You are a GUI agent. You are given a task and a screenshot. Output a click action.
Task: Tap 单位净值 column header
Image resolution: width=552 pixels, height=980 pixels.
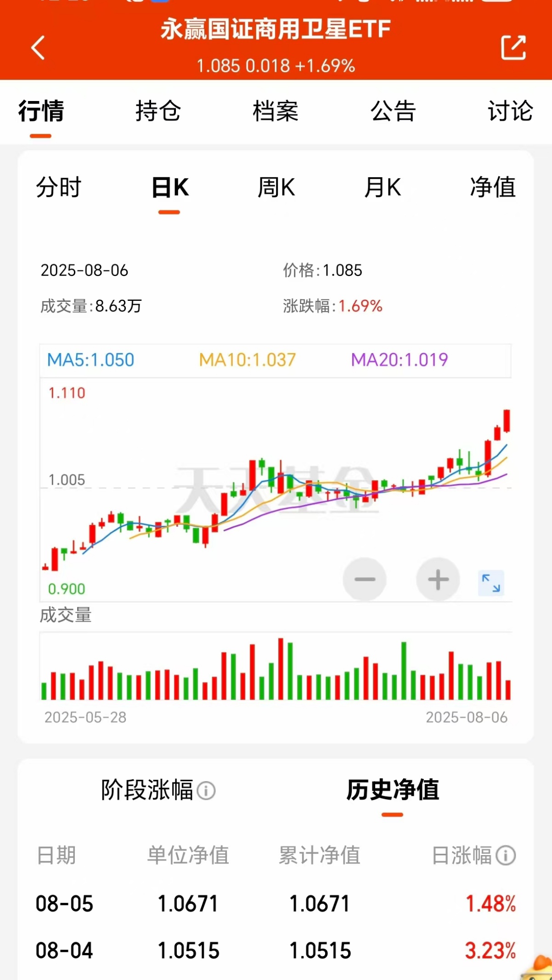pos(188,856)
